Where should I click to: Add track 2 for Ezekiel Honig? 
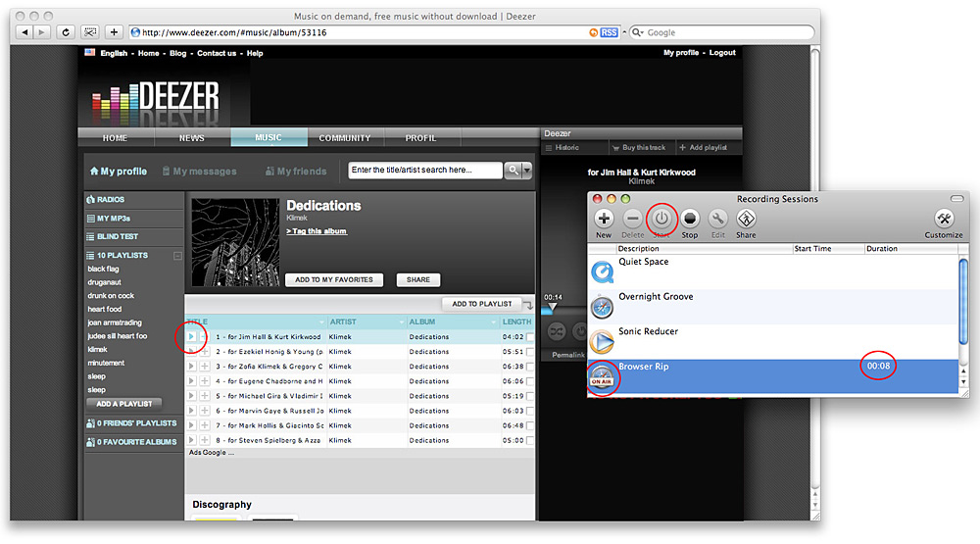pos(205,352)
